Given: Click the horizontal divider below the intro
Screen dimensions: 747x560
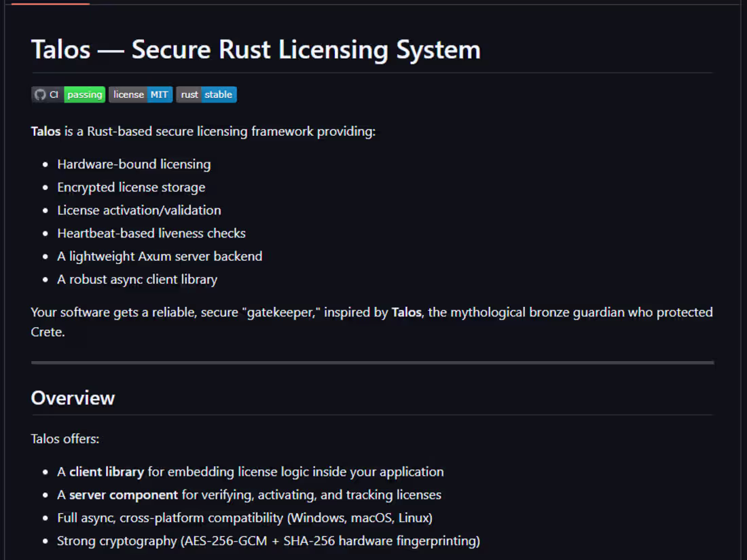Looking at the screenshot, I should [371, 362].
